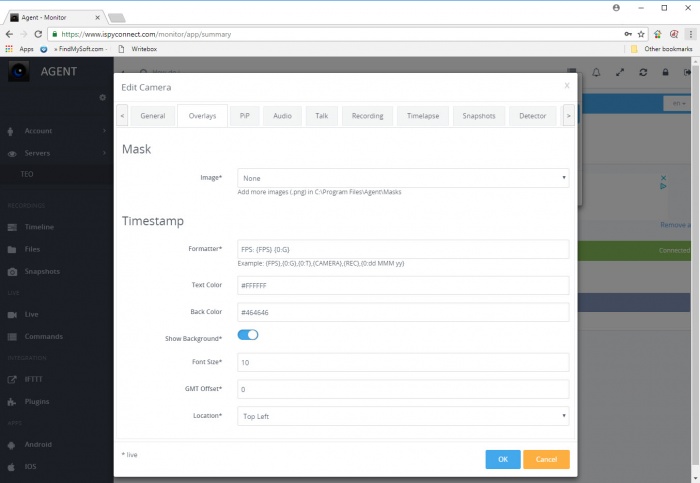Click the Chrome user profile icon
This screenshot has height=483, width=700.
coord(616,8)
